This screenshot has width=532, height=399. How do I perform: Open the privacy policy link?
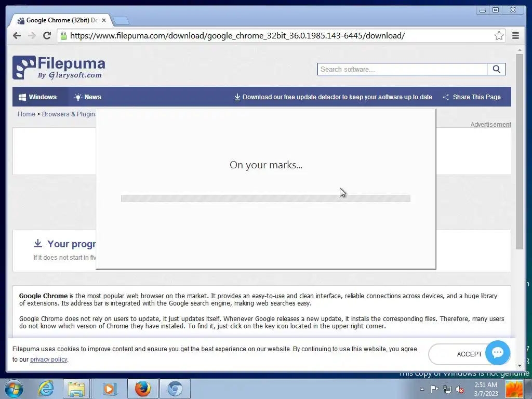tap(48, 360)
